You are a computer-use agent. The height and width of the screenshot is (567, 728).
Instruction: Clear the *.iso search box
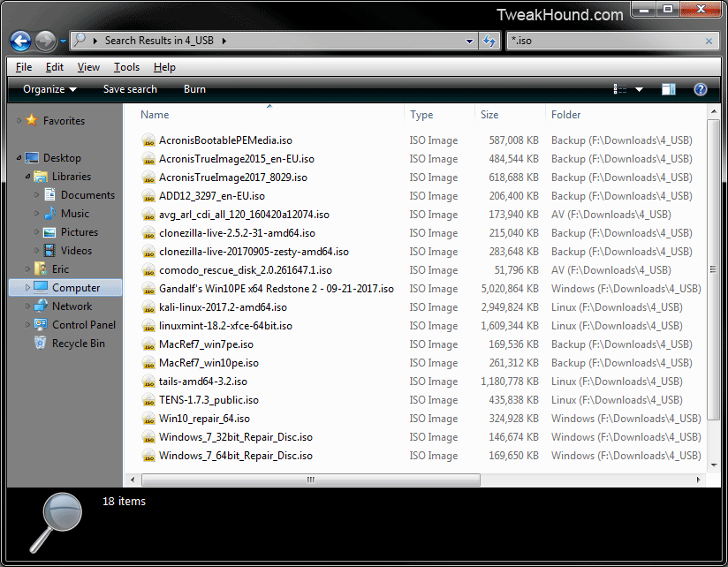click(709, 42)
